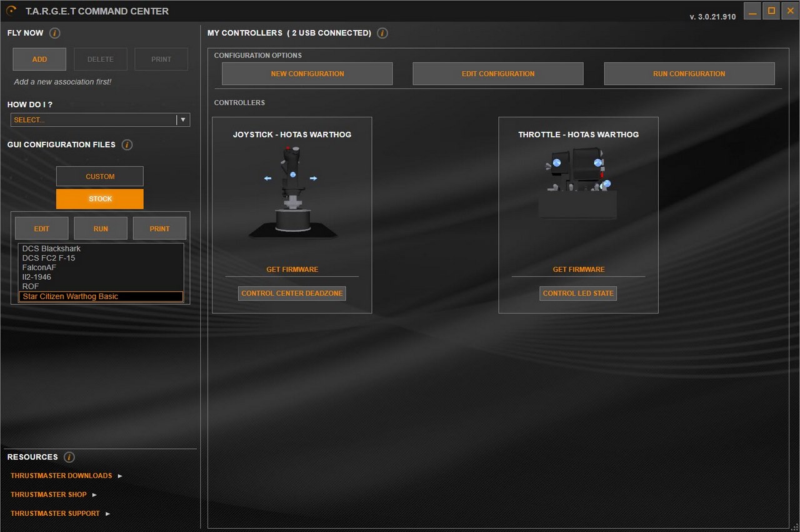800x532 pixels.
Task: Click the arrow icon next to Thrustmaster Support
Action: 107,513
